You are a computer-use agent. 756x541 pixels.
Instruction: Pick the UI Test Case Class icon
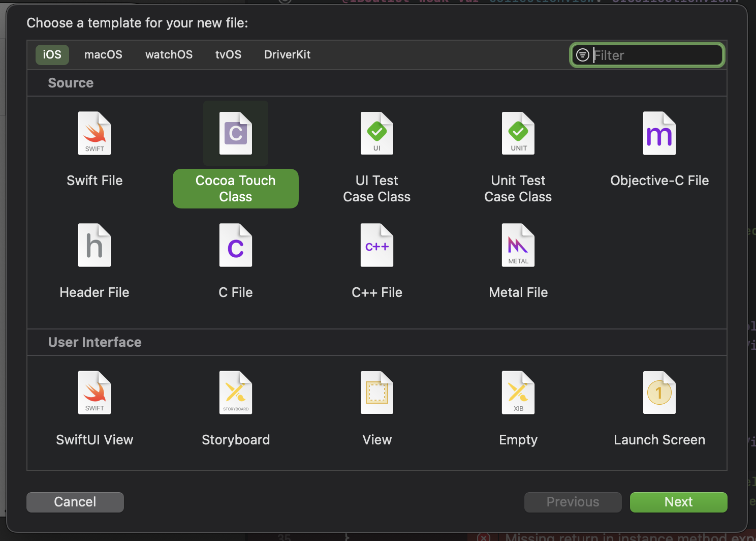pyautogui.click(x=377, y=133)
